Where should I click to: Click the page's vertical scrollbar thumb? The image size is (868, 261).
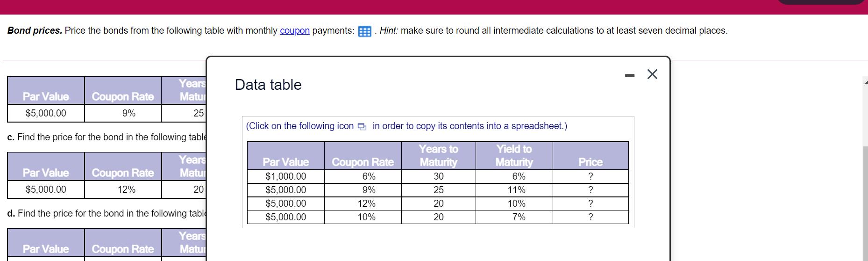(865, 201)
